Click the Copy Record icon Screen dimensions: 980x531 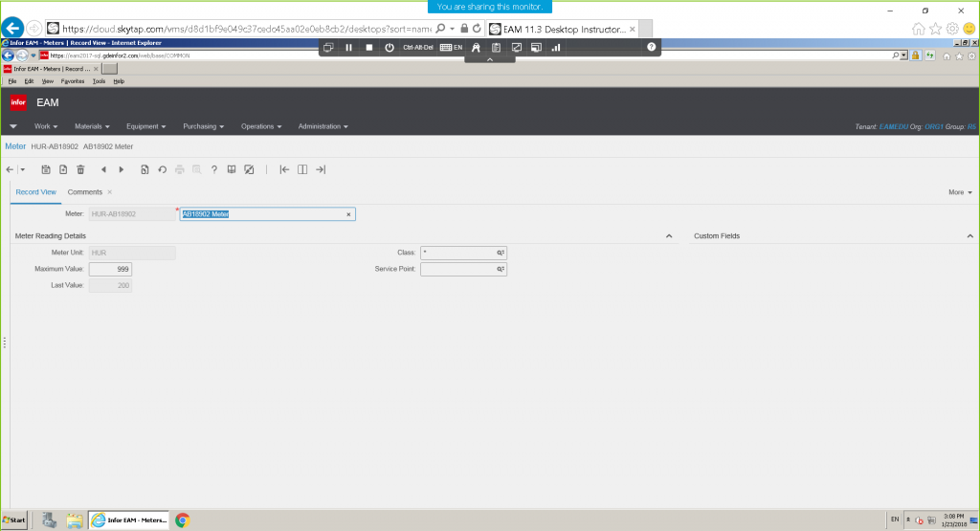[x=145, y=169]
